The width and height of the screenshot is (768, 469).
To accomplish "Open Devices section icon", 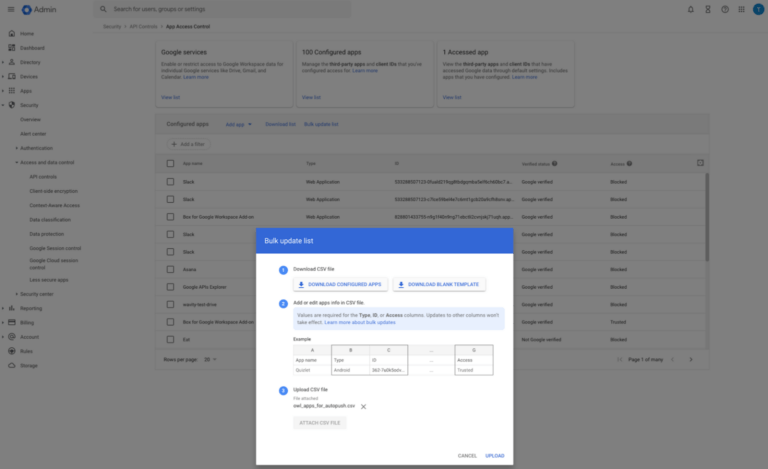I will click(12, 76).
